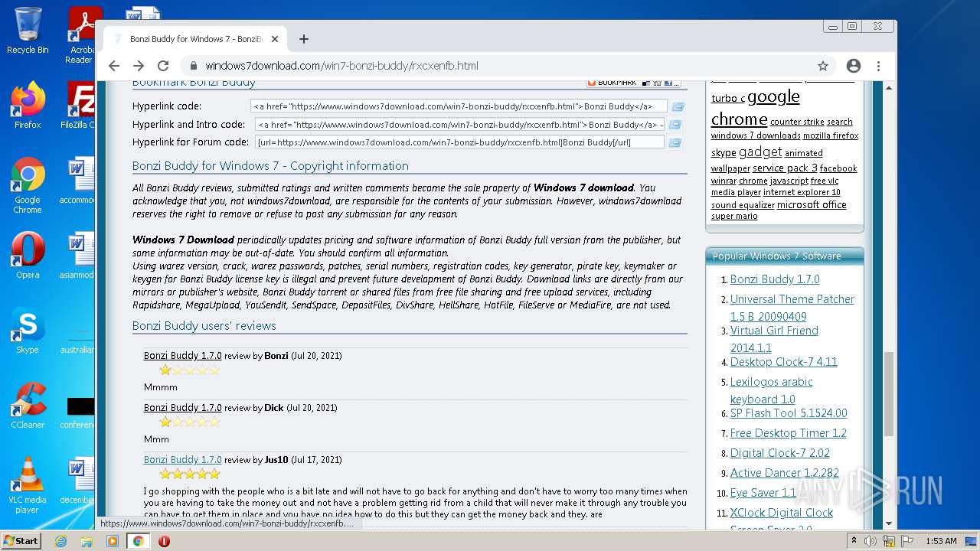
Task: Close the Bonzi Buddy tab
Action: point(275,39)
